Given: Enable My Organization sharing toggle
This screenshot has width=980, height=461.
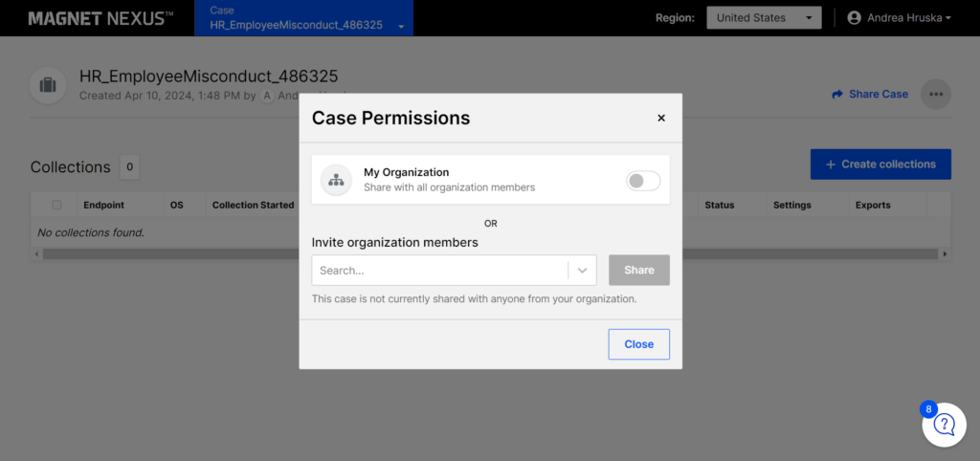Looking at the screenshot, I should [643, 181].
